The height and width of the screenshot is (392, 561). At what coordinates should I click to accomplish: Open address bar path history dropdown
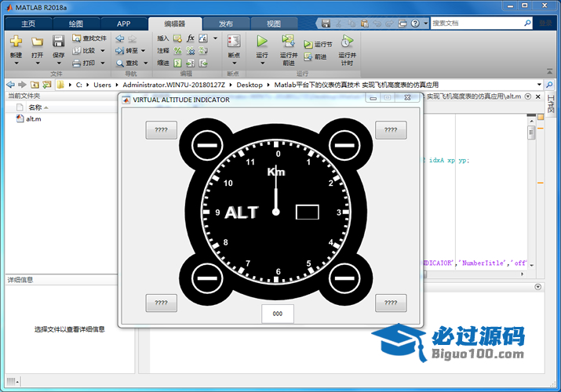[539, 85]
